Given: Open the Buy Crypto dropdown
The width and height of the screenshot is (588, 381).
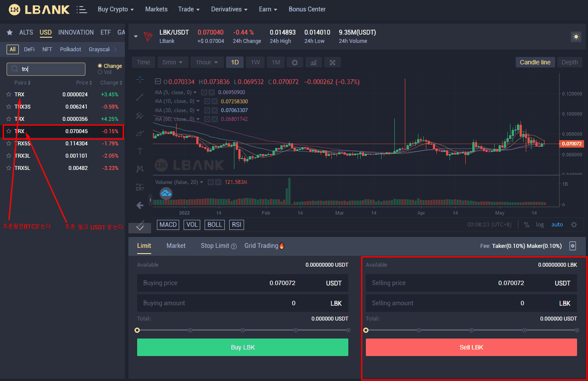Looking at the screenshot, I should (116, 9).
